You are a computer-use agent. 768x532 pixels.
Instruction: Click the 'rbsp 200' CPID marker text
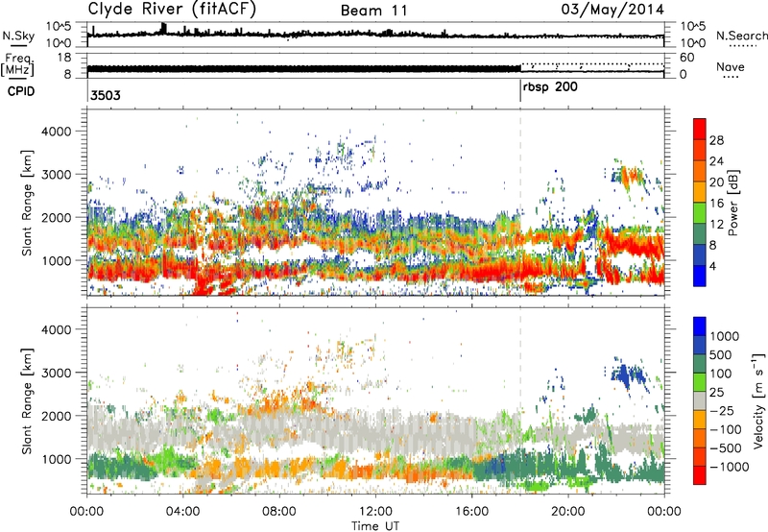550,87
